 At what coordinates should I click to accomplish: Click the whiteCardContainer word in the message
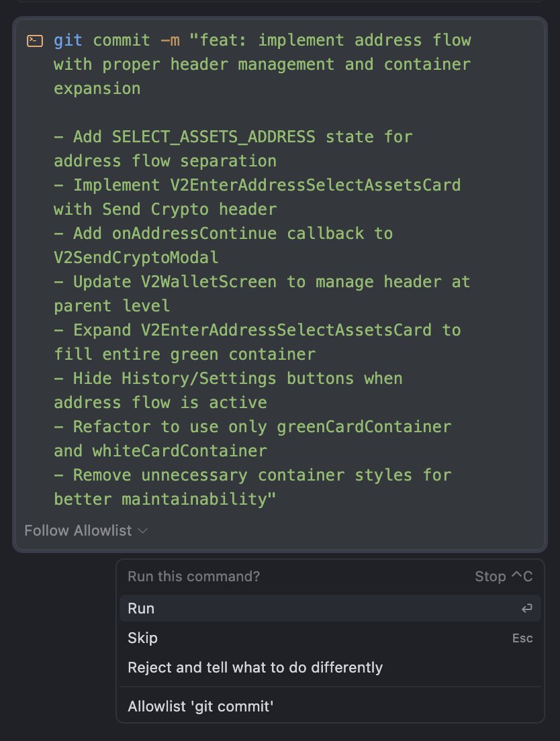(x=179, y=451)
